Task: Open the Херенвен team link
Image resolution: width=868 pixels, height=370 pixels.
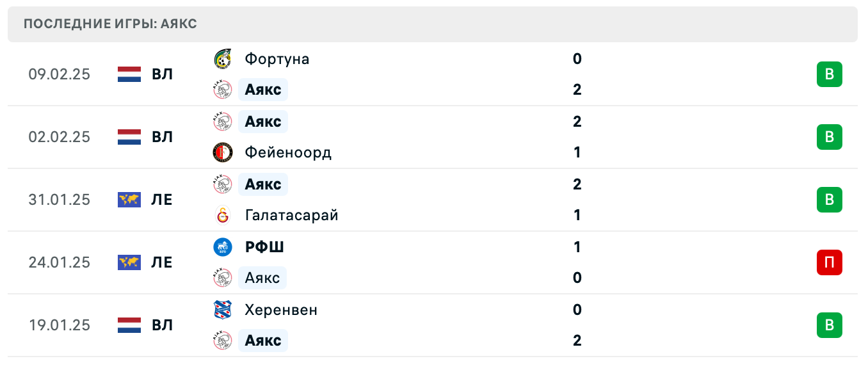Action: pos(281,310)
